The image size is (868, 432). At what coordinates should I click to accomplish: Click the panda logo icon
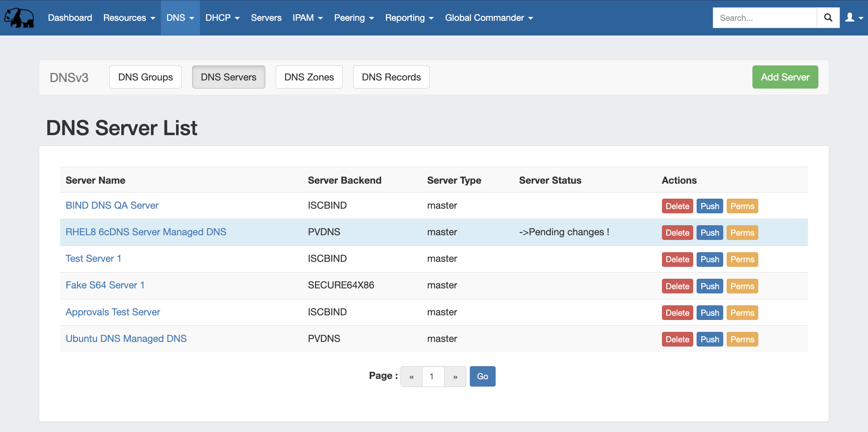pos(19,18)
